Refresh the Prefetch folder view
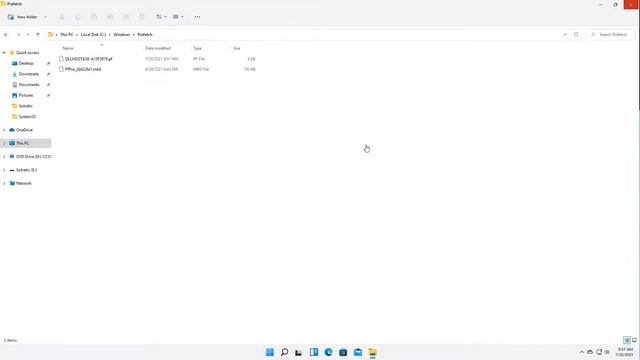The width and height of the screenshot is (640, 360). (x=576, y=35)
